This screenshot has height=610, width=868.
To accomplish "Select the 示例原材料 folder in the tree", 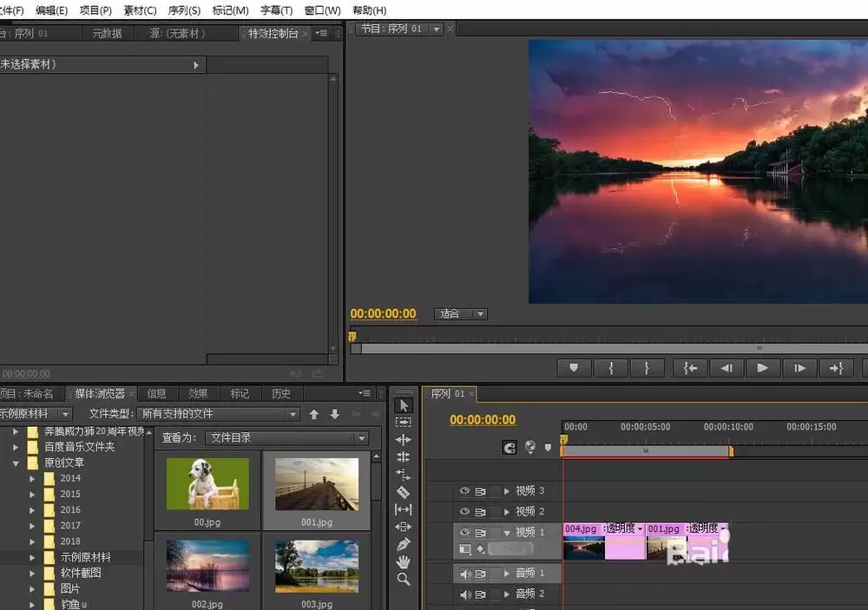I will (x=85, y=557).
